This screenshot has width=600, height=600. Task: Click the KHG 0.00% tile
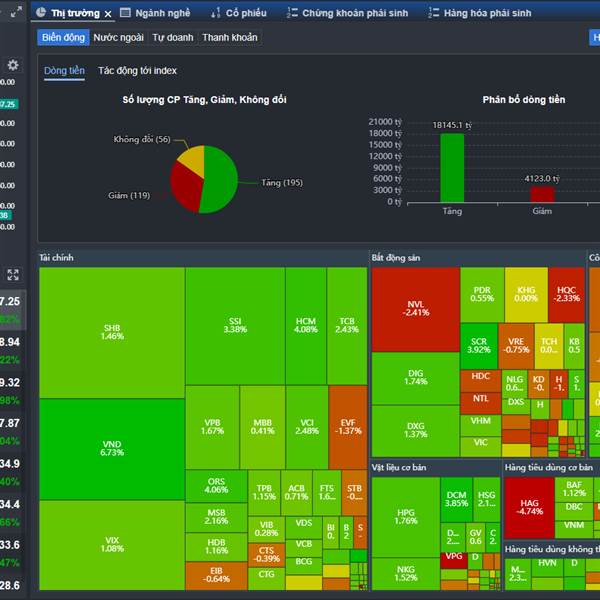point(526,295)
